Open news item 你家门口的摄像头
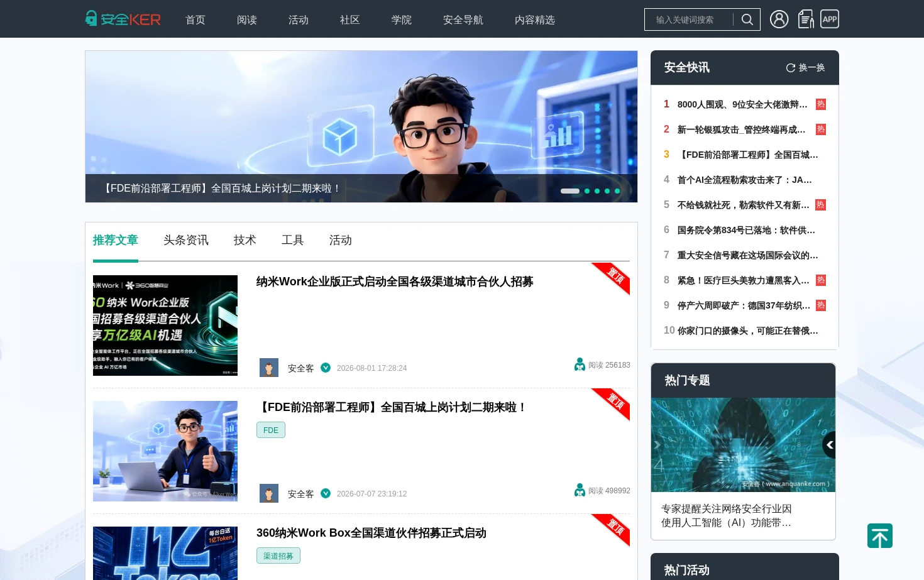The image size is (924, 580). pos(748,331)
